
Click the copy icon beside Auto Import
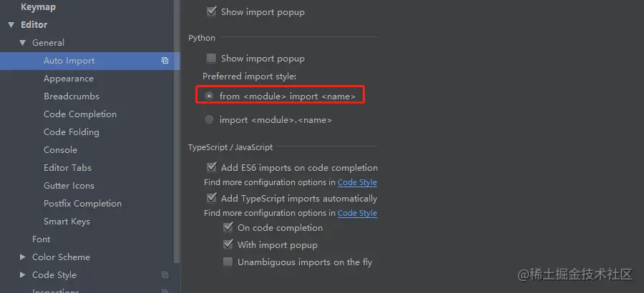point(165,61)
